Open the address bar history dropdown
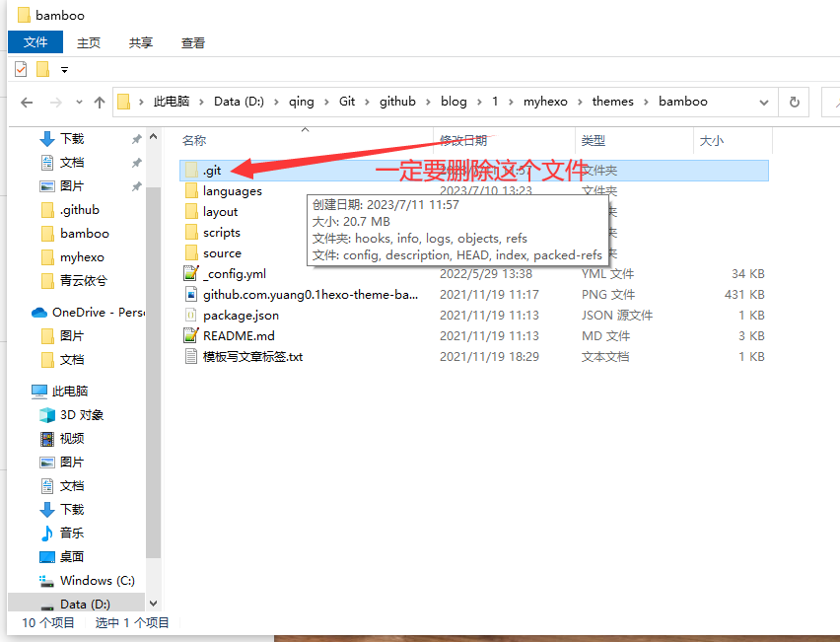The width and height of the screenshot is (840, 642). pyautogui.click(x=764, y=102)
